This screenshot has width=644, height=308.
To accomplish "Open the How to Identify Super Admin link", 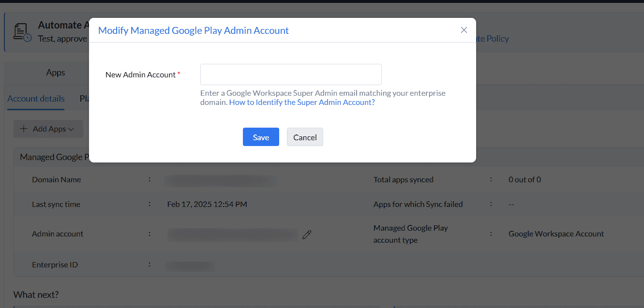I will click(x=302, y=103).
